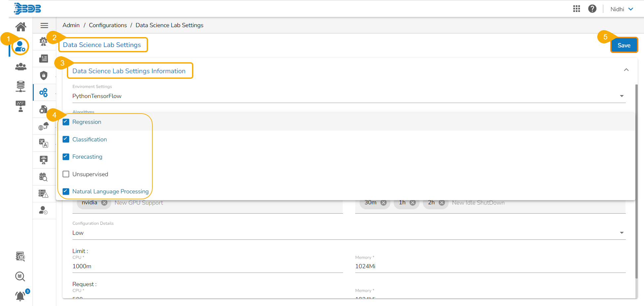Open the Configuration Details Low dropdown

click(x=348, y=233)
